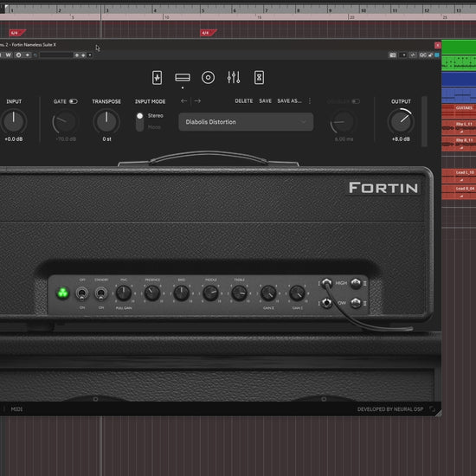The height and width of the screenshot is (476, 476).
Task: Click the TRANSPOSE knob
Action: pos(106,121)
